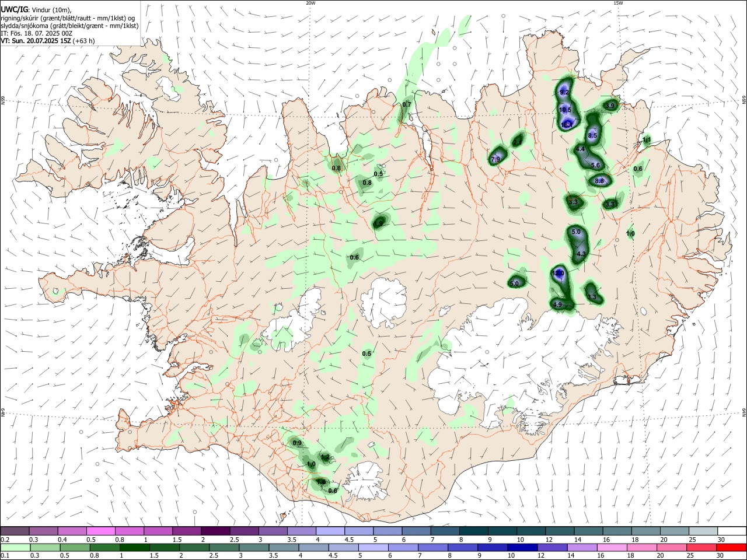
Task: Pick upper scale swatch between 25 and 30
Action: coord(704,531)
